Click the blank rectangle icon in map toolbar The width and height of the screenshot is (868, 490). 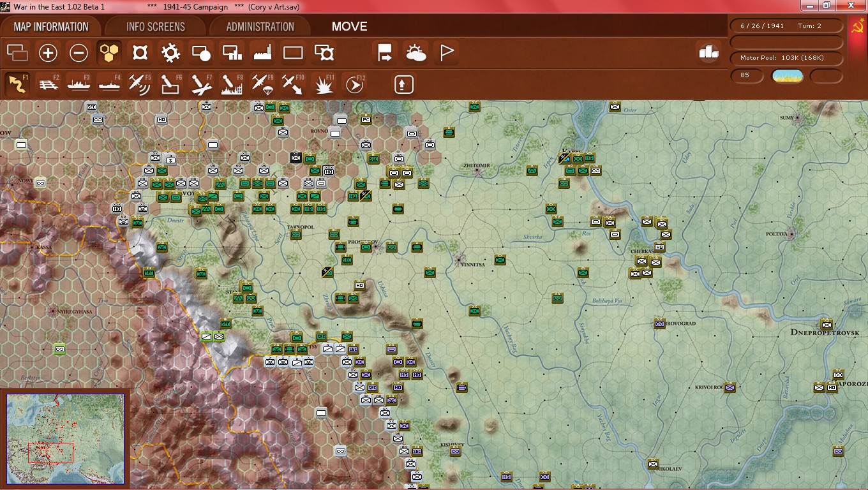293,52
